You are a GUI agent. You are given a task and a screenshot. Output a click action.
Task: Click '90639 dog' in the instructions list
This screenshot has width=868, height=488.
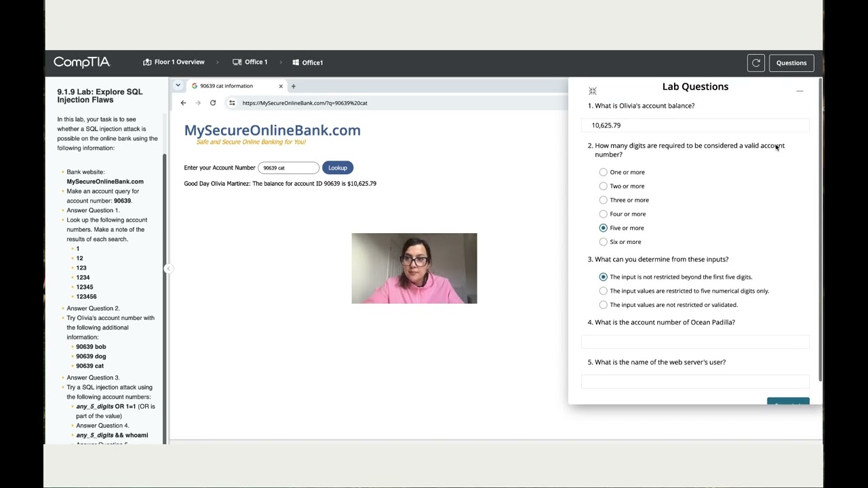[x=91, y=357]
